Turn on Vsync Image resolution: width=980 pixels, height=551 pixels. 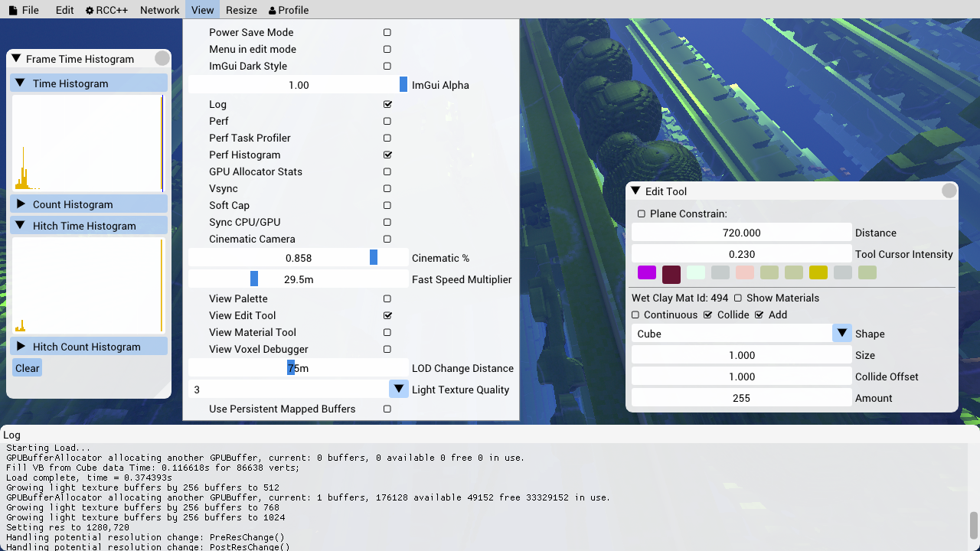[x=387, y=188]
